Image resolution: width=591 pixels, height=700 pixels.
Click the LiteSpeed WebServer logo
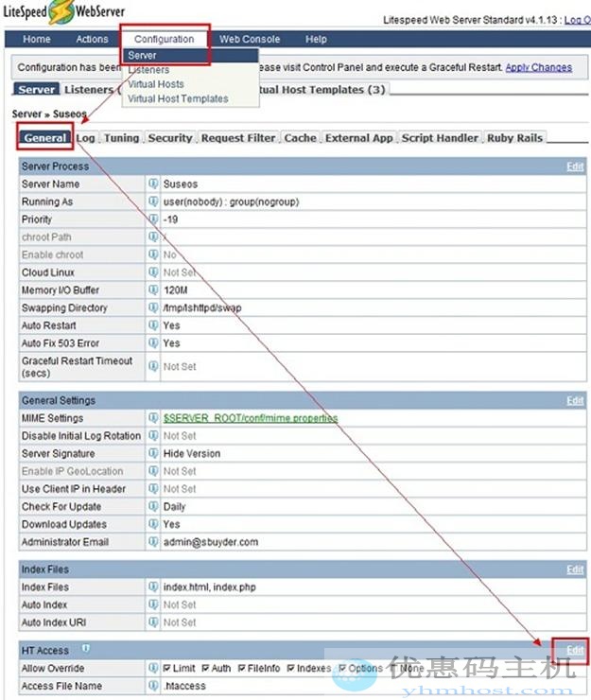click(x=63, y=16)
